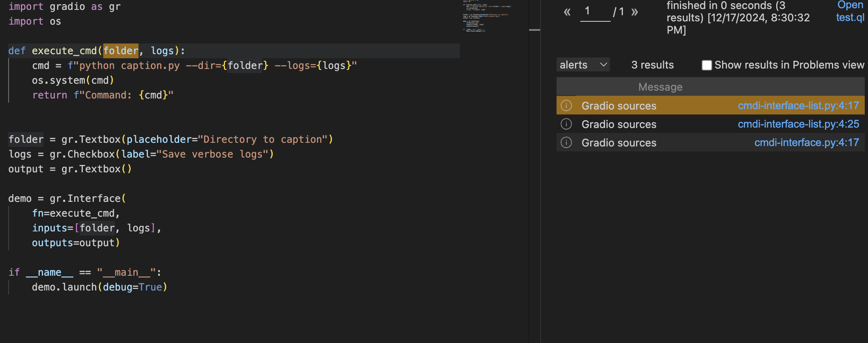Open cmdi-interface-list.py:4:25 location link
868x343 pixels.
click(798, 124)
